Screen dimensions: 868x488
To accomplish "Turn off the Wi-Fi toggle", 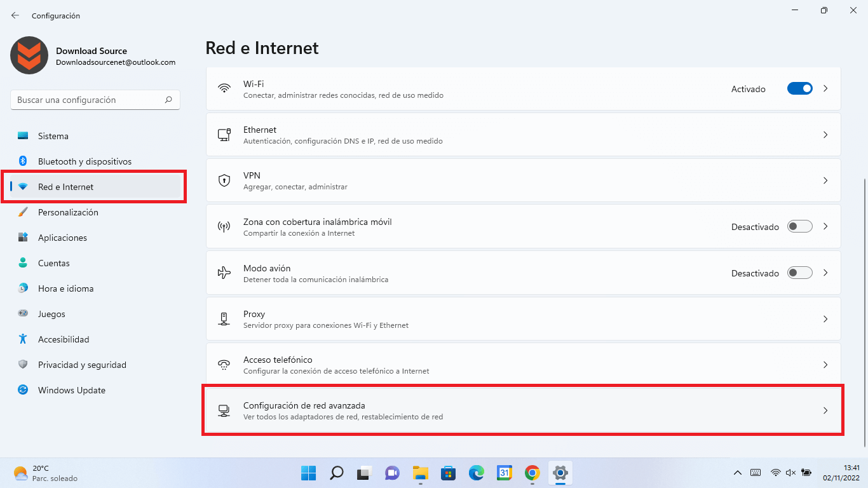I will 800,89.
